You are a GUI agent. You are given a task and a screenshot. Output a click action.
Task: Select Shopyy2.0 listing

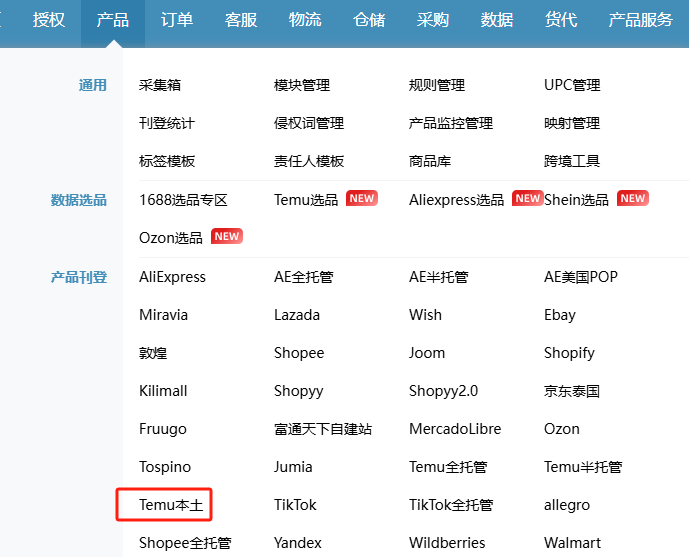pos(443,391)
